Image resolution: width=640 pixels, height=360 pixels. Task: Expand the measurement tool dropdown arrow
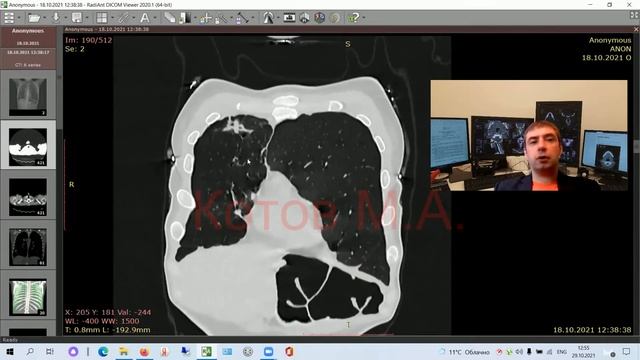[x=253, y=18]
